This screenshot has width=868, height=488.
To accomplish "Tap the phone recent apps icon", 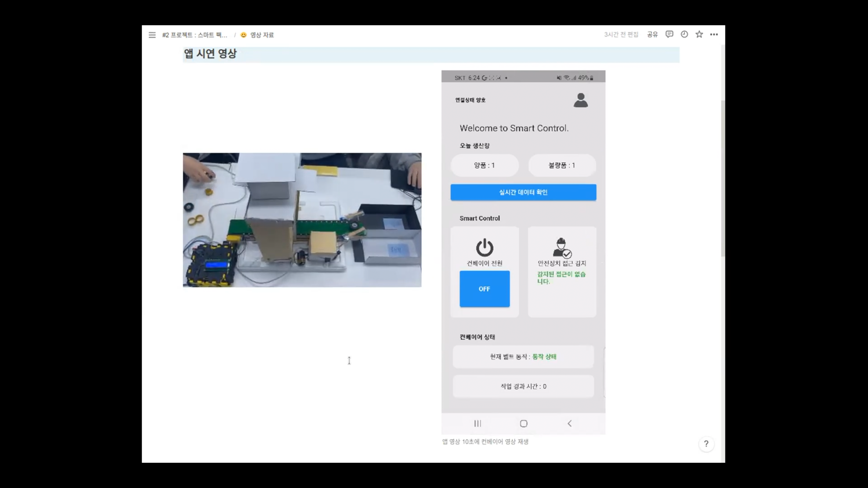I will coord(477,423).
